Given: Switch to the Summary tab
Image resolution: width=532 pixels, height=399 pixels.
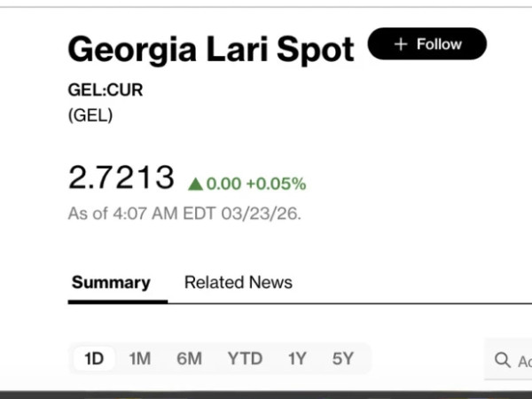Looking at the screenshot, I should (111, 283).
